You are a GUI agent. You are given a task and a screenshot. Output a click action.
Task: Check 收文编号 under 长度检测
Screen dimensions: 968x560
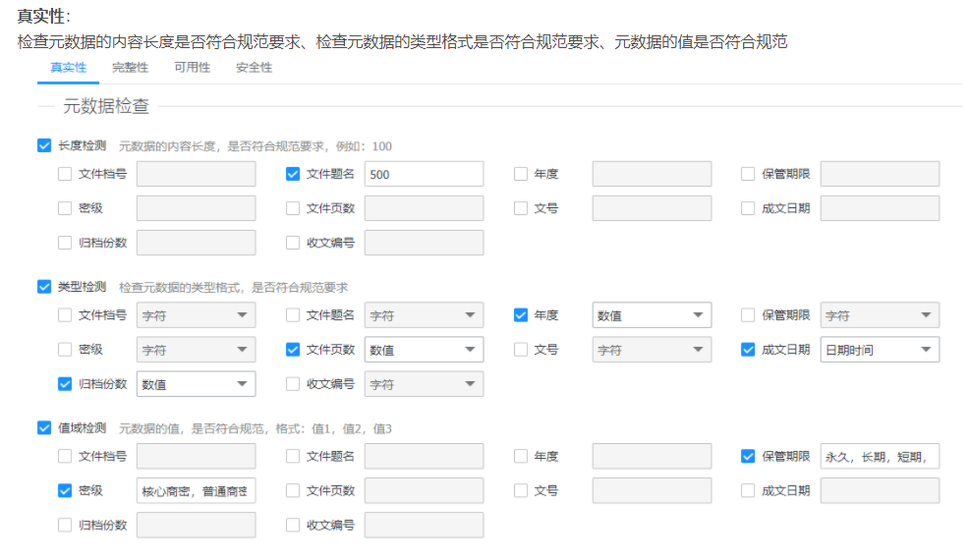[x=293, y=243]
